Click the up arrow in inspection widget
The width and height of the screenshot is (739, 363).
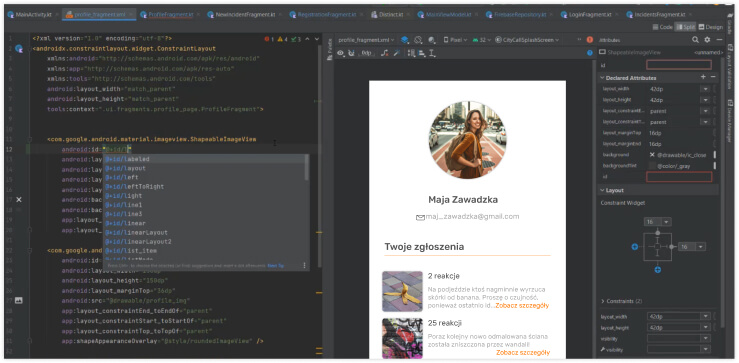(x=308, y=39)
